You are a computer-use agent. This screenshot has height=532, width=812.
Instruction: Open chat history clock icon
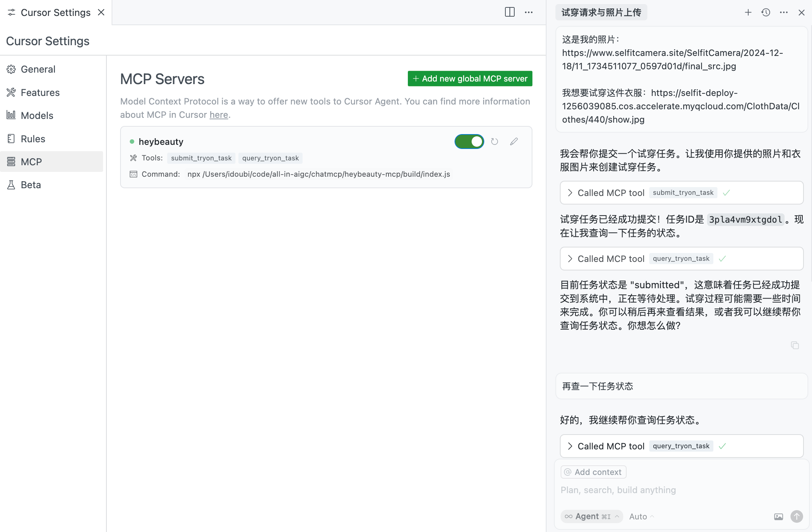(x=766, y=13)
